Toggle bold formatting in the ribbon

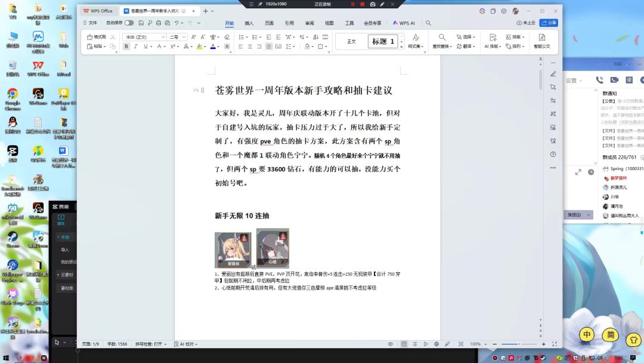[126, 47]
